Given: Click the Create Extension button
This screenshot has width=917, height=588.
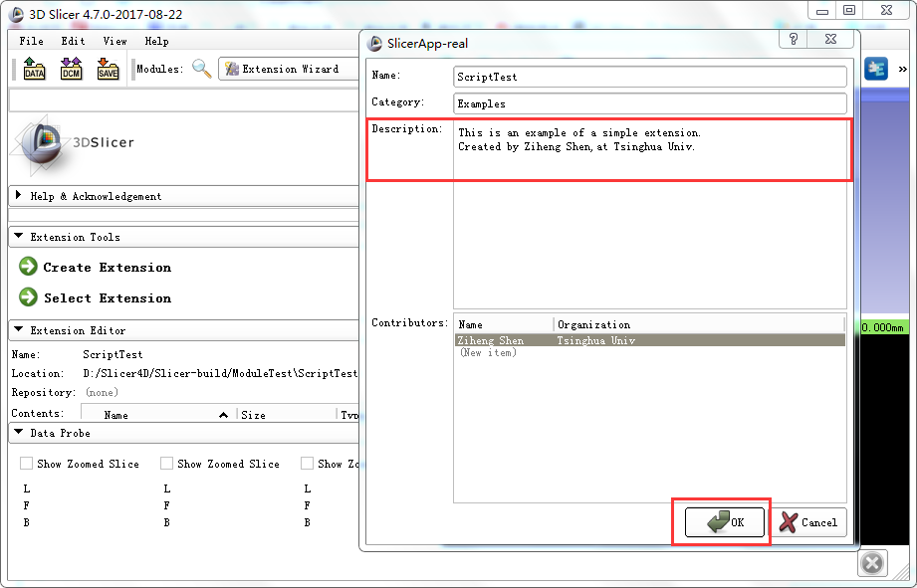Looking at the screenshot, I should (x=96, y=267).
